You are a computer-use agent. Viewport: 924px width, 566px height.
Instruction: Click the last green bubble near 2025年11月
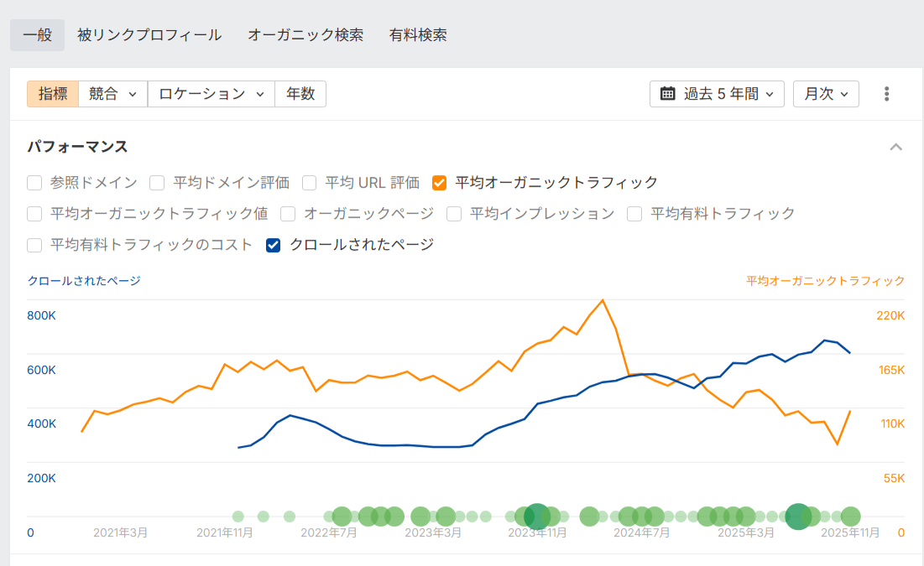[851, 517]
